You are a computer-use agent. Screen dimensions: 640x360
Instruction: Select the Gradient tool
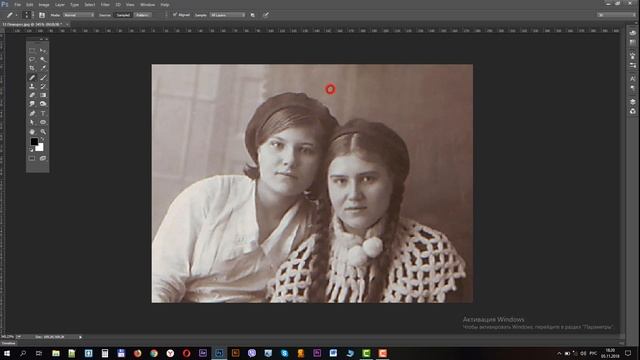43,95
